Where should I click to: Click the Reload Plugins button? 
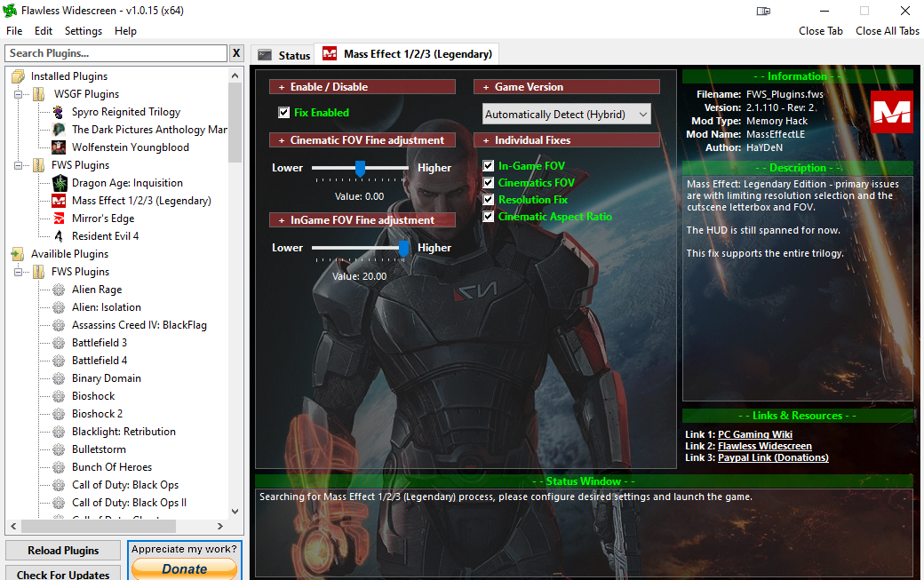(x=63, y=551)
